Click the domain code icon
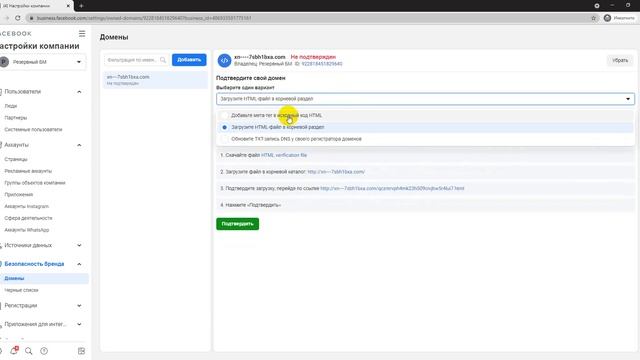Screen dimensions: 640x360 (224, 60)
